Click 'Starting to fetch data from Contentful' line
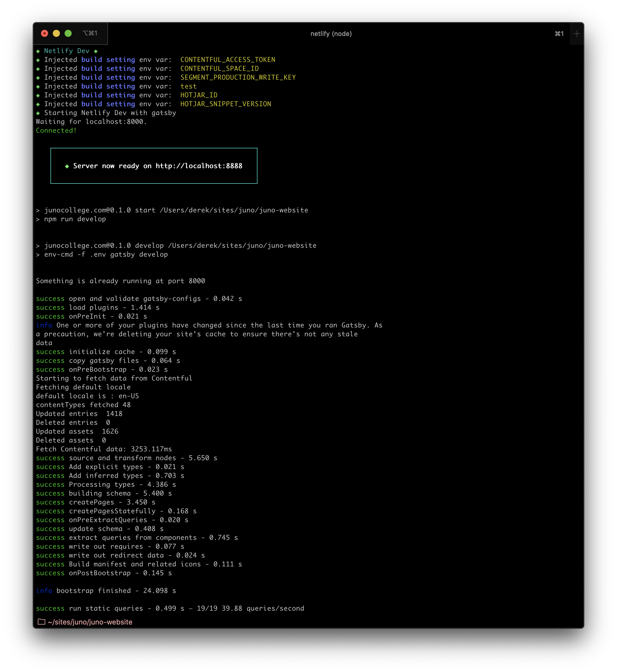 click(x=114, y=378)
